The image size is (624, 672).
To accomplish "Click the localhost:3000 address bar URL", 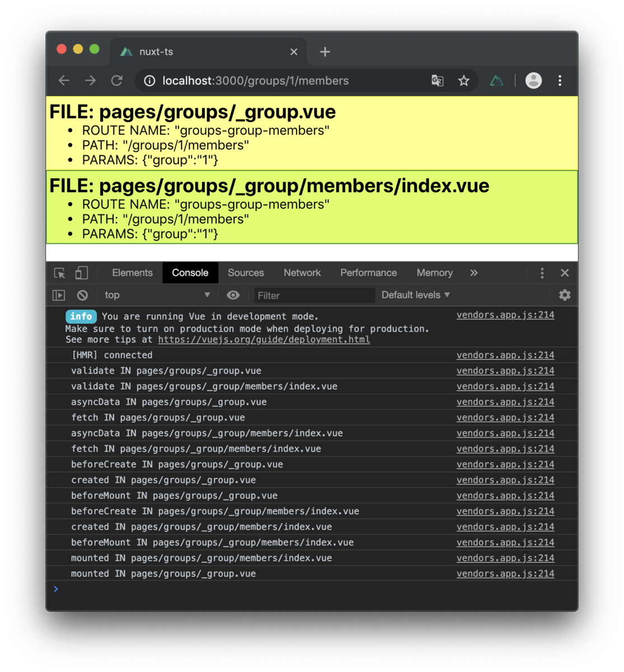I will coord(256,81).
